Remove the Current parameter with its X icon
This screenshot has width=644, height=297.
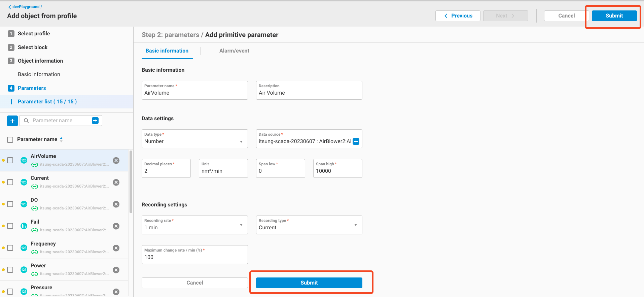click(x=116, y=183)
